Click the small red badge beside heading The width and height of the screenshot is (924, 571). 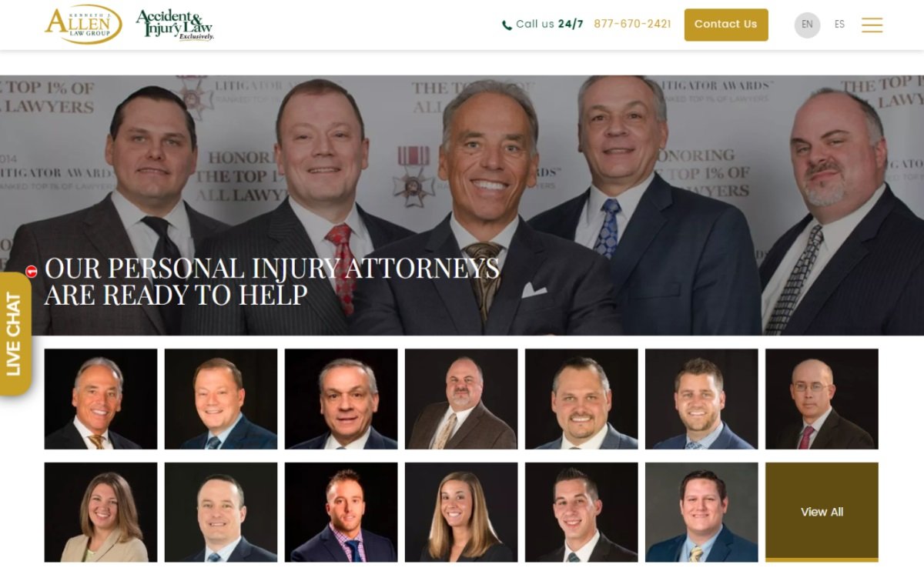pos(32,271)
